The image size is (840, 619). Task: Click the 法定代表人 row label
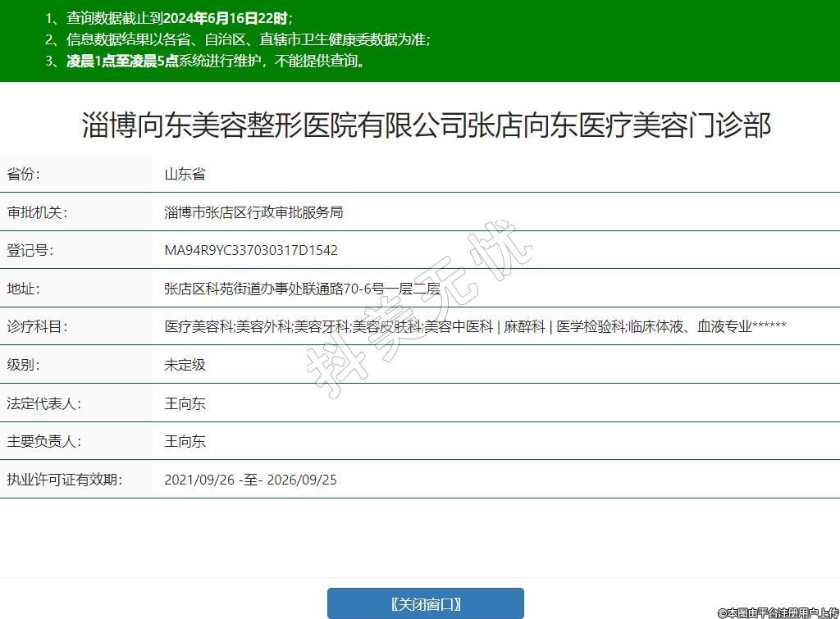(x=43, y=403)
